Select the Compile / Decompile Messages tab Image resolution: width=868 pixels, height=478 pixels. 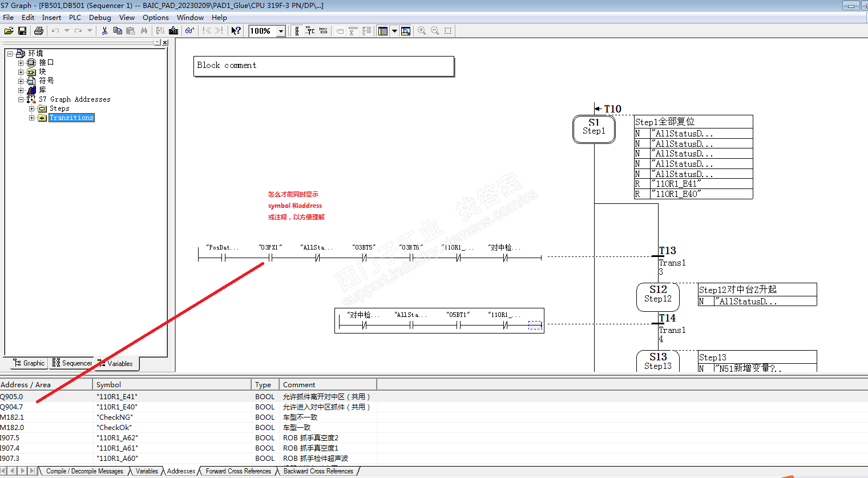84,471
